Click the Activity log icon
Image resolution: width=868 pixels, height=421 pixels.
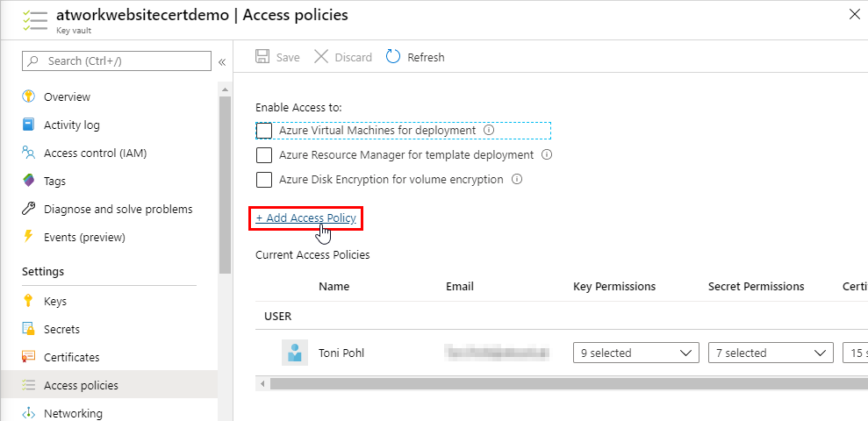point(28,125)
